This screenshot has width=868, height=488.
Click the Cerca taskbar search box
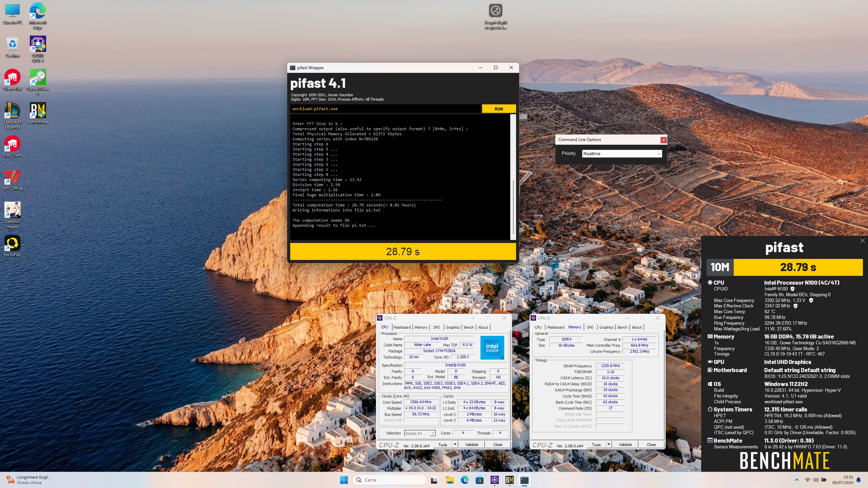[389, 480]
